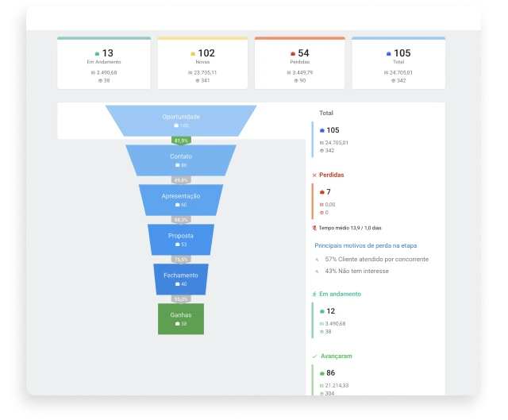This screenshot has width=508, height=420.
Task: Click the green Ganhas funnel block
Action: [181, 318]
